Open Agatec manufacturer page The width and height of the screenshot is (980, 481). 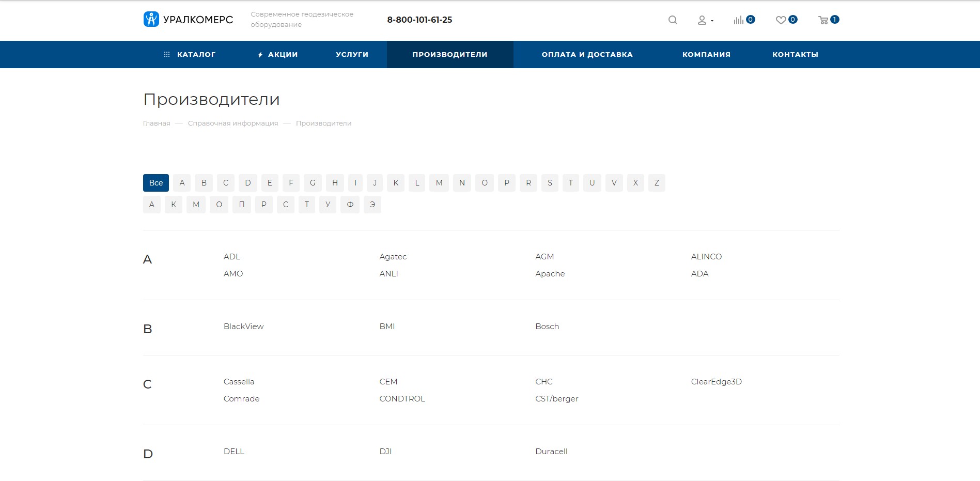coord(393,257)
